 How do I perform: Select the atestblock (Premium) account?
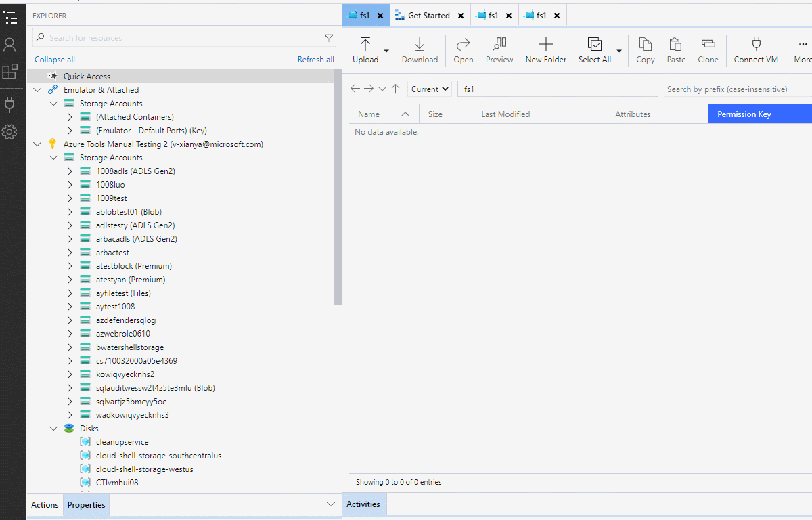click(134, 266)
